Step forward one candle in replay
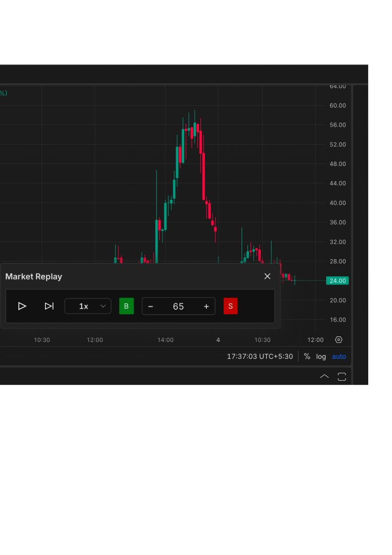 pyautogui.click(x=49, y=306)
